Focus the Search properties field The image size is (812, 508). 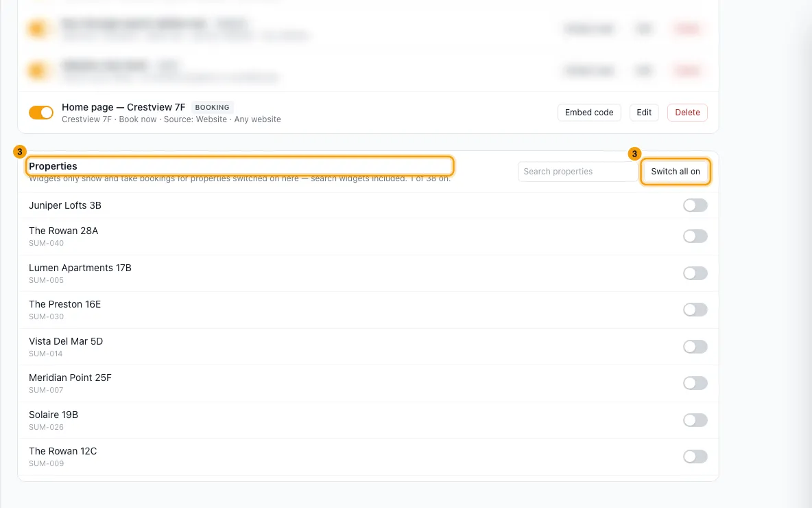(x=577, y=172)
